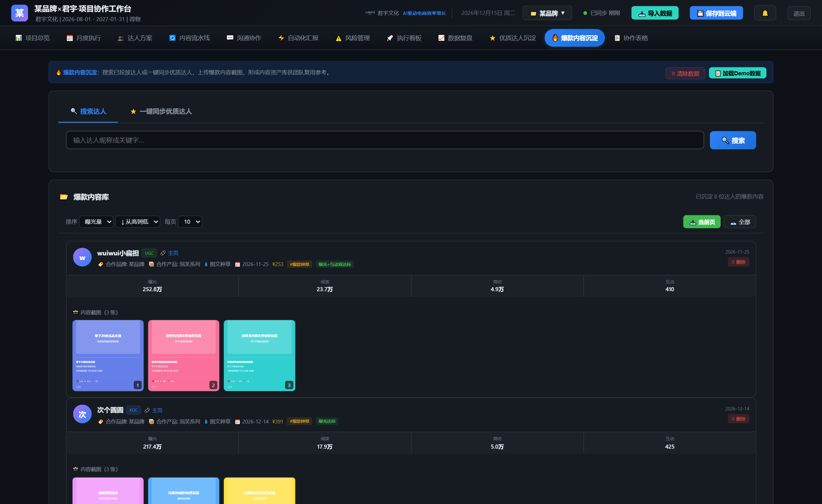This screenshot has height=504, width=822.
Task: Click the 导入数据 button
Action: (x=655, y=13)
